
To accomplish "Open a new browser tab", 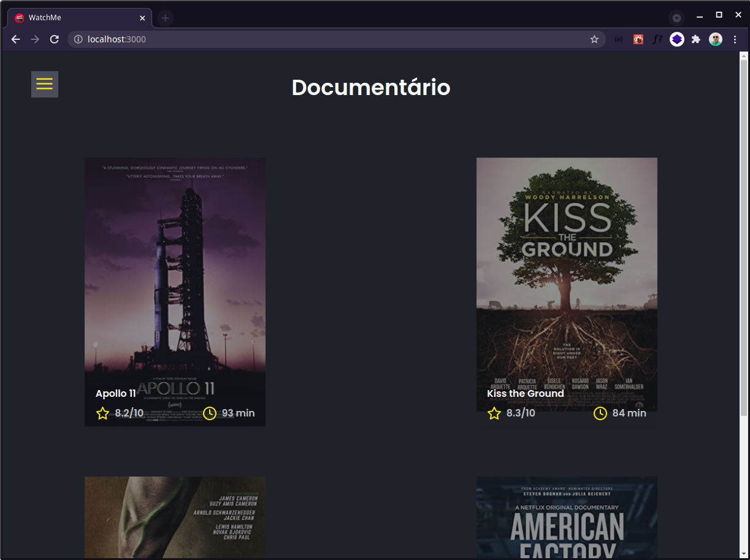I will point(166,18).
